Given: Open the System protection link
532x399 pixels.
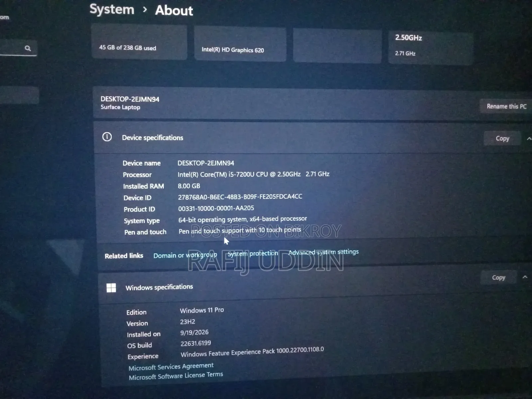Looking at the screenshot, I should 253,253.
